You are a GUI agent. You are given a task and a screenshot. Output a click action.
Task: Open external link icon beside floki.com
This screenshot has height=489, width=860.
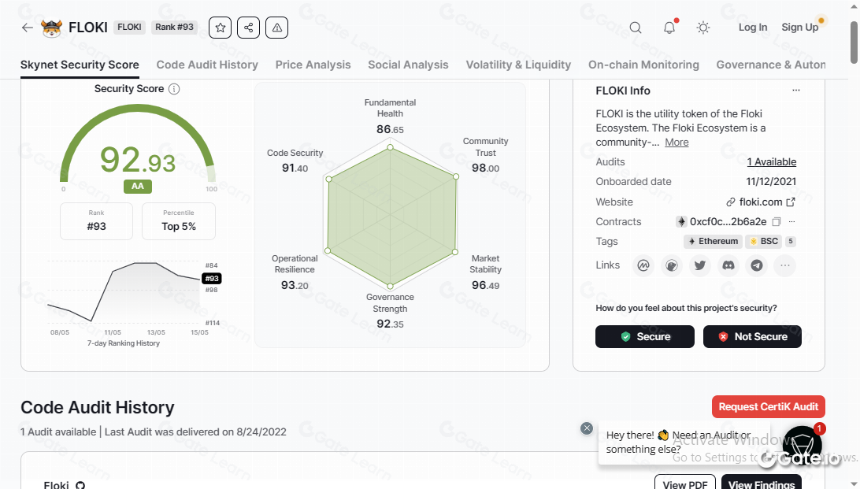[x=790, y=202]
